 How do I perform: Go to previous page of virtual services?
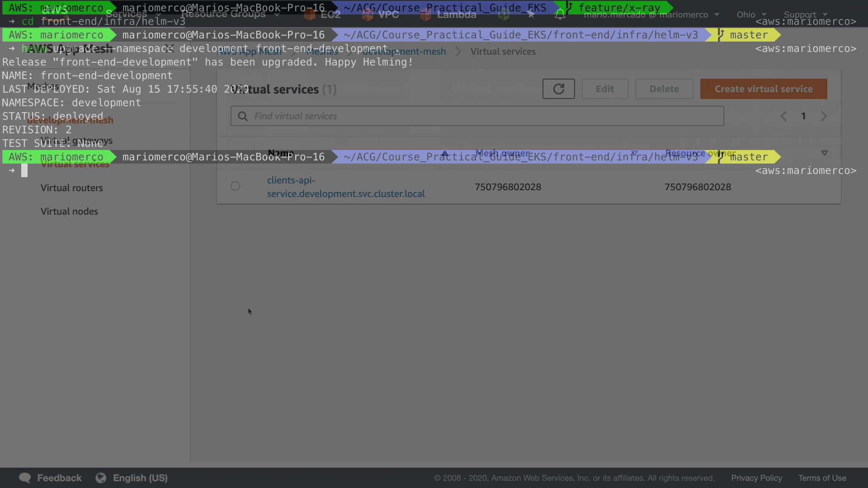click(x=783, y=116)
